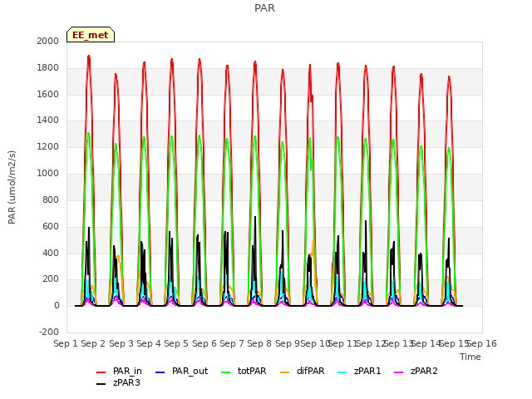The image size is (532, 399).
Task: Click the Sep 3 x-axis tick label
Action: tap(121, 343)
